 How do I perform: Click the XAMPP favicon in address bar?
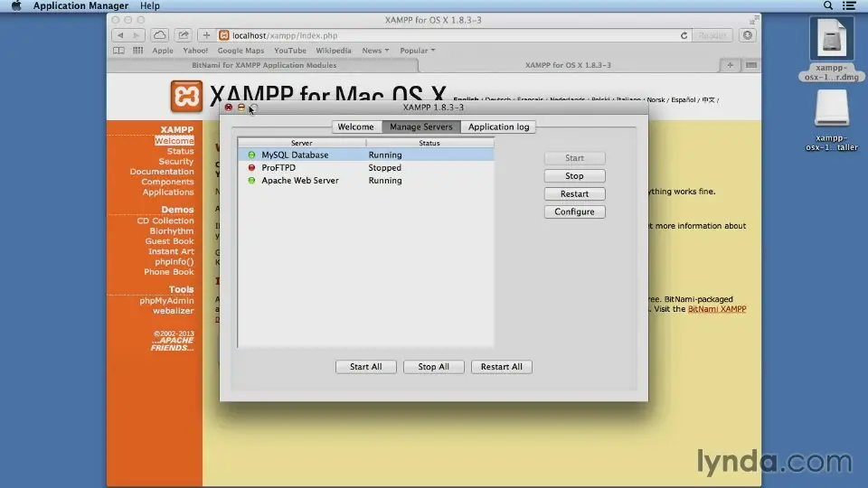223,35
